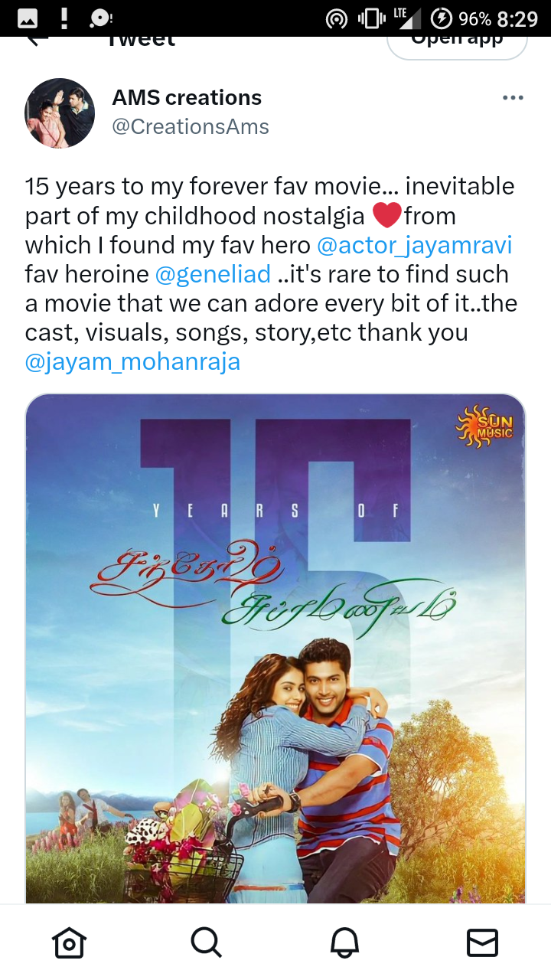The width and height of the screenshot is (551, 980).
Task: Tap the gallery icon in status bar
Action: [x=28, y=18]
